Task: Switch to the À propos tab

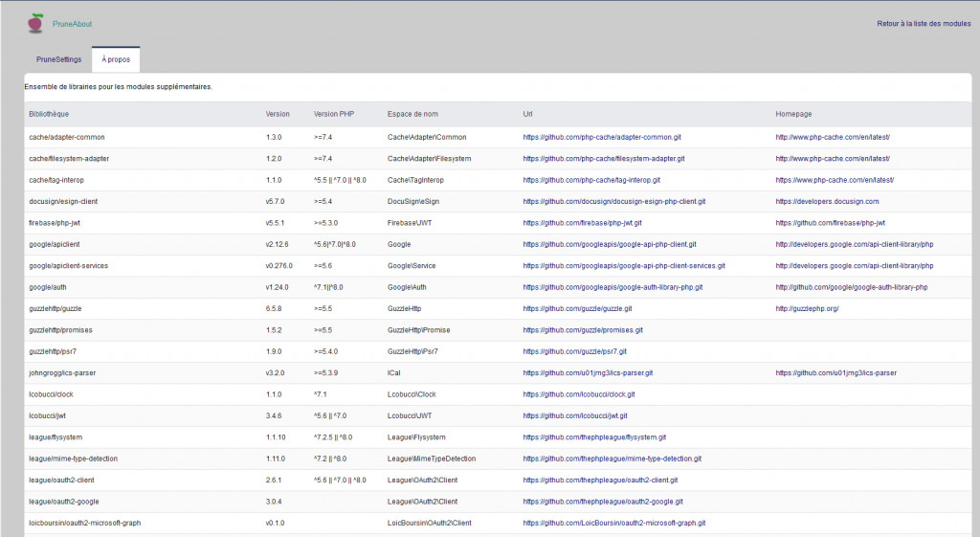Action: (x=116, y=59)
